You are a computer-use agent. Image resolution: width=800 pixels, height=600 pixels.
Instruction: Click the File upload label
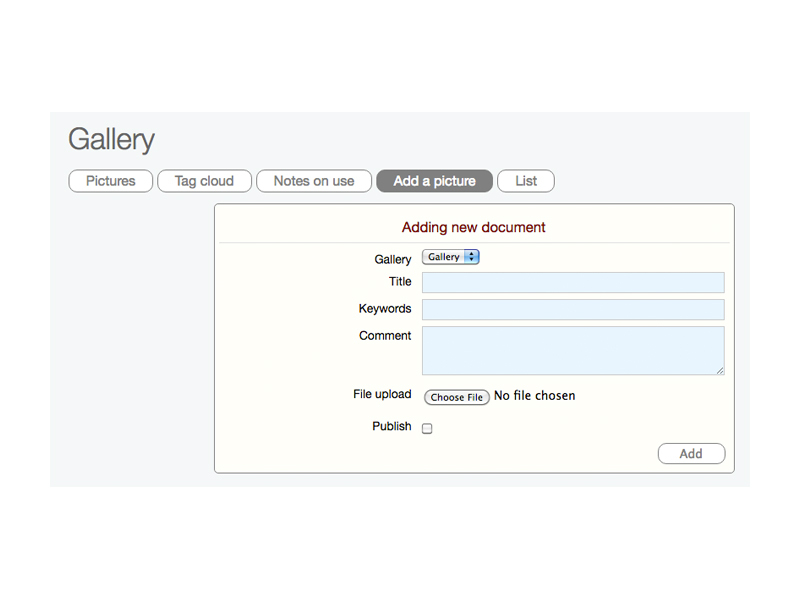click(x=382, y=395)
